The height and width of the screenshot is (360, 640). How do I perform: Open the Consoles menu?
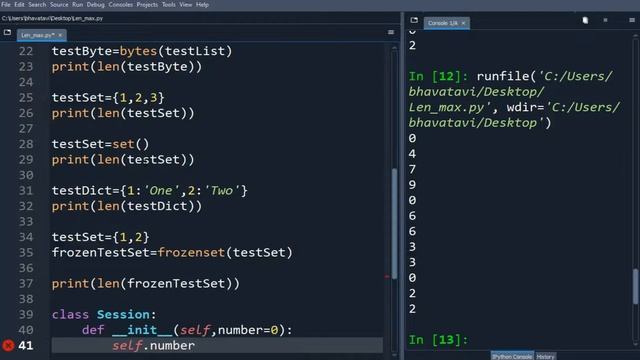[120, 4]
